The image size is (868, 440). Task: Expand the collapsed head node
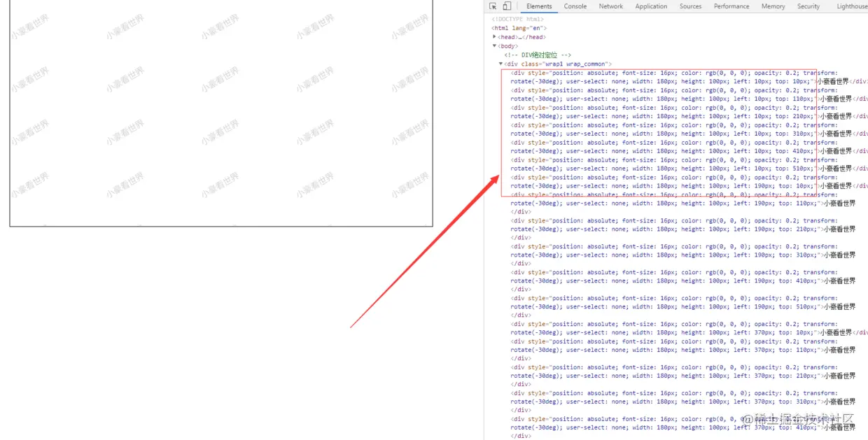[x=494, y=37]
